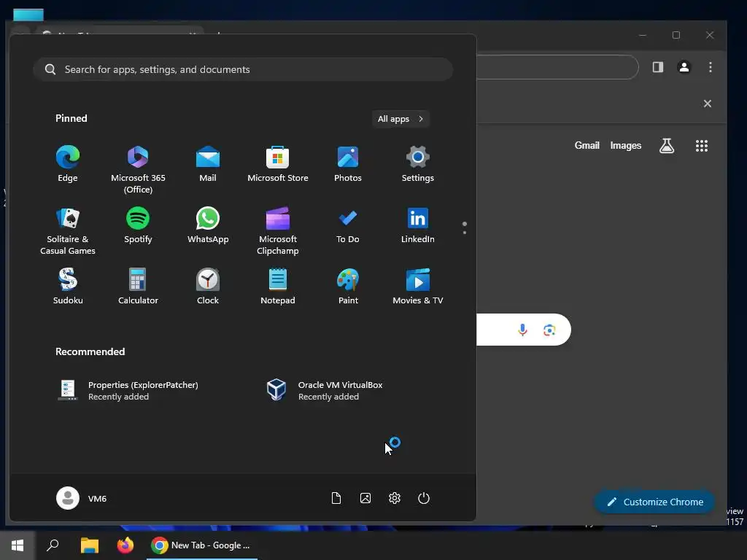
Task: Open Oracle VM VirtualBox recommended item
Action: pos(325,391)
